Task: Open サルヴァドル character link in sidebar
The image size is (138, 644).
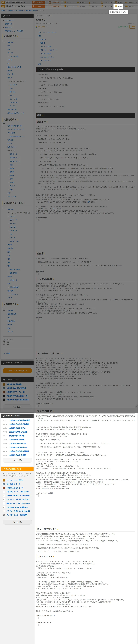Action: (14, 241)
